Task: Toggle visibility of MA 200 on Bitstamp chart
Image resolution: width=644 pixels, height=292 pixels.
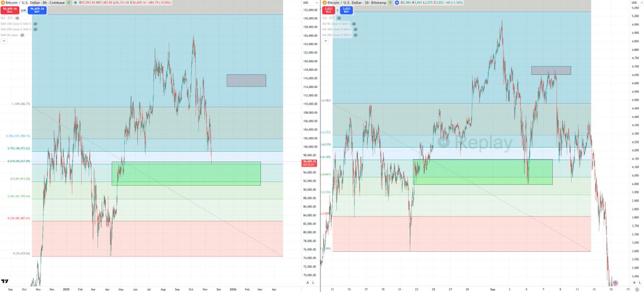Action: (355, 35)
